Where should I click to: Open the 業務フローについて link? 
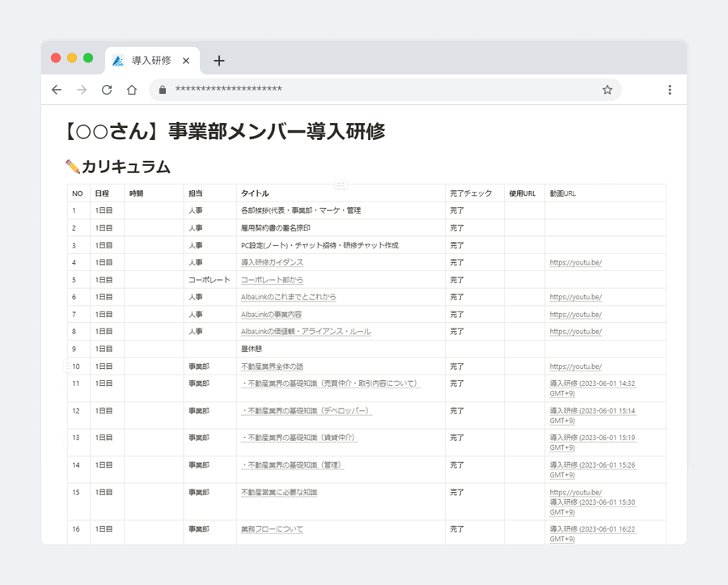(272, 529)
